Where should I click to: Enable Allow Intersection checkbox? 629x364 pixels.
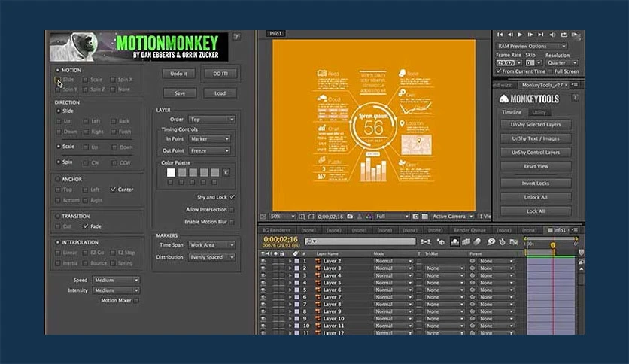pos(232,210)
